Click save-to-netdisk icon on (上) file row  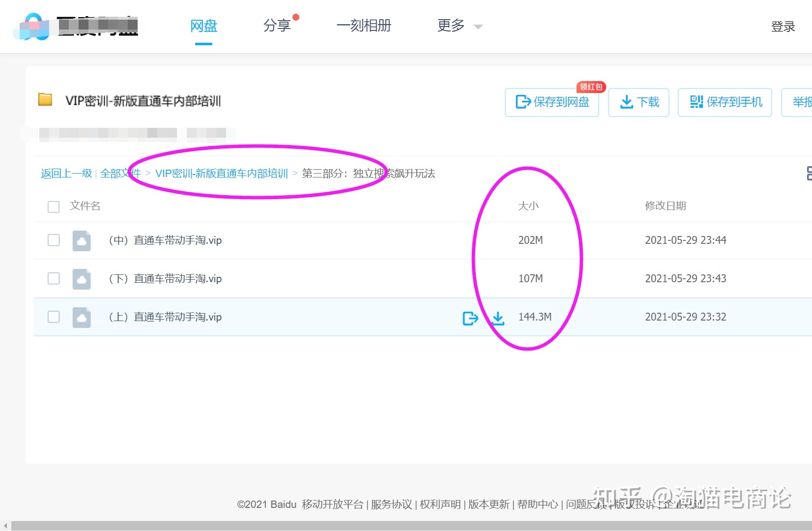point(470,318)
